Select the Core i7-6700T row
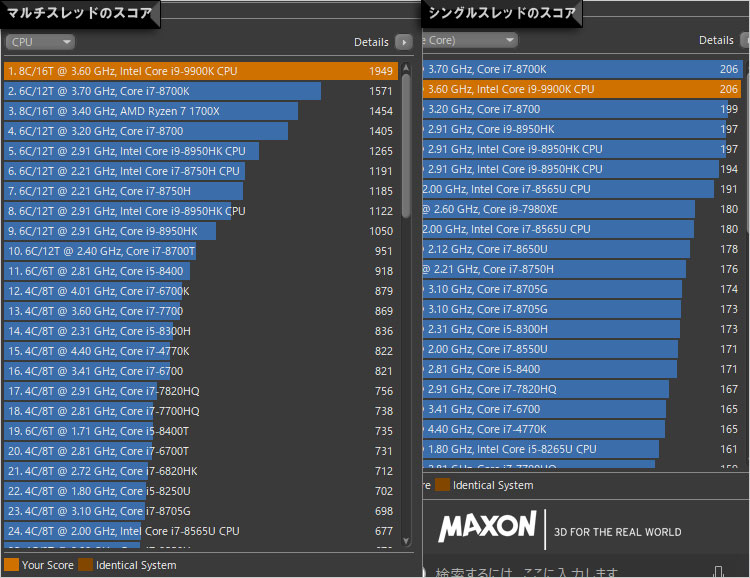The image size is (750, 578). click(201, 451)
